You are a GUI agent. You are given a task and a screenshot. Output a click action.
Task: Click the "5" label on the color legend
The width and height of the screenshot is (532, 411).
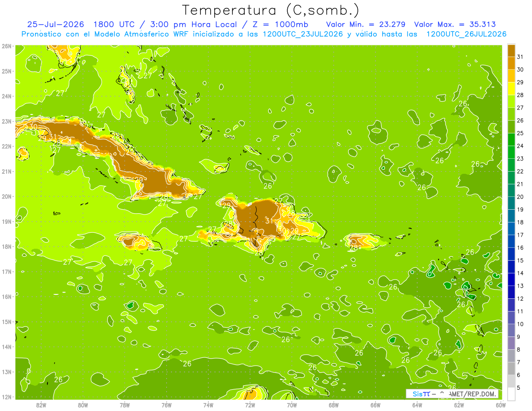(x=519, y=388)
